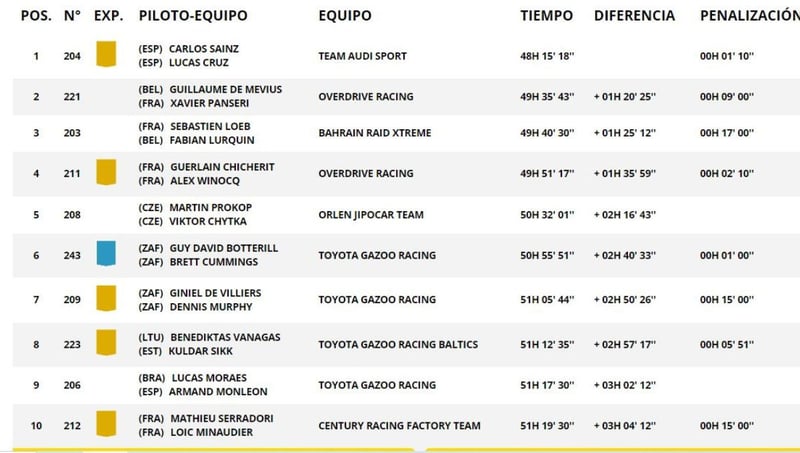The height and width of the screenshot is (453, 800).
Task: Select the Orlen Jipocar Team entry
Action: tap(372, 214)
